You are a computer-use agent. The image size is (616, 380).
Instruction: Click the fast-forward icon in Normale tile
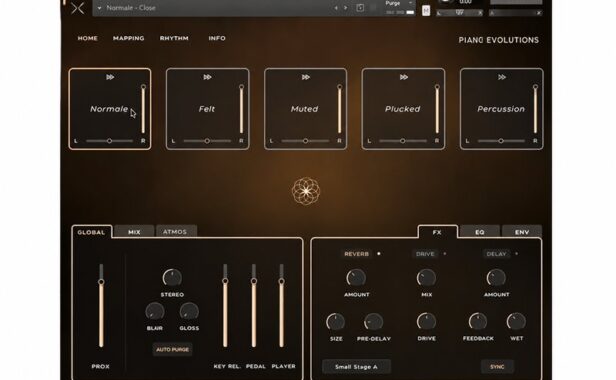(x=110, y=77)
